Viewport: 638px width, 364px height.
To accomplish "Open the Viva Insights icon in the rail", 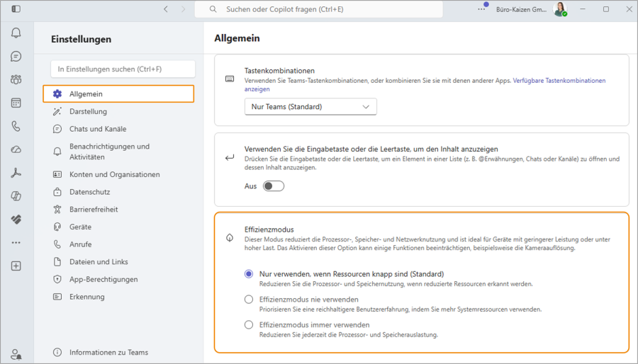I will pos(16,220).
